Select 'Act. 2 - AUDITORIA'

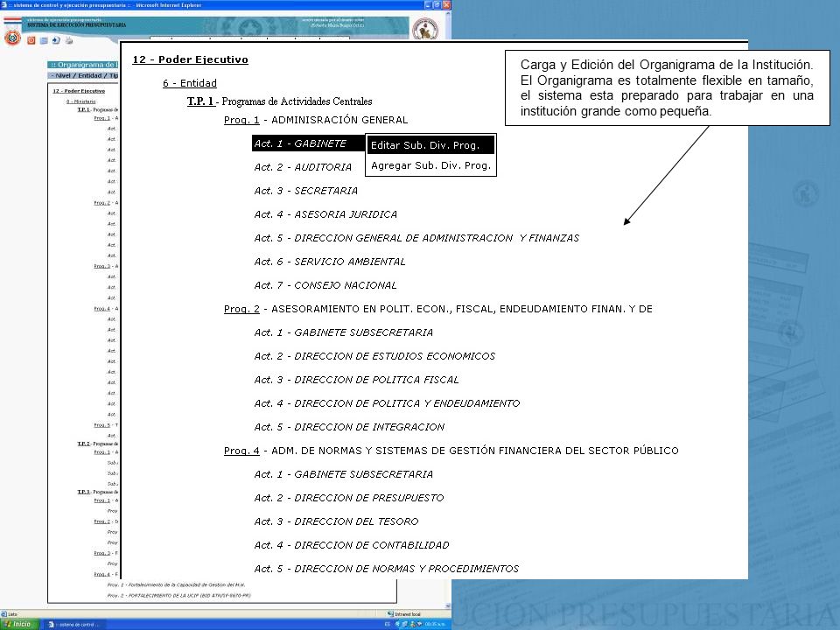click(x=303, y=167)
